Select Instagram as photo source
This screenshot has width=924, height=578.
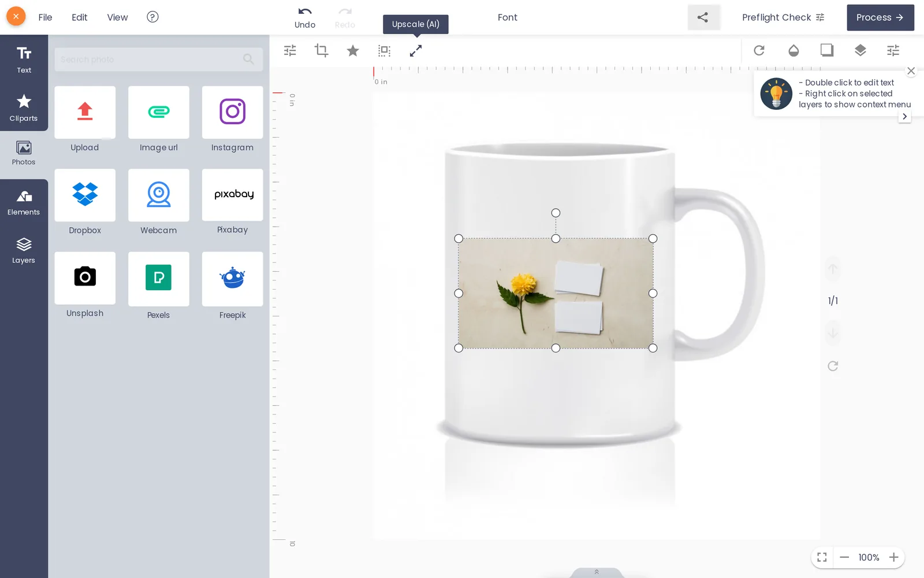(232, 112)
